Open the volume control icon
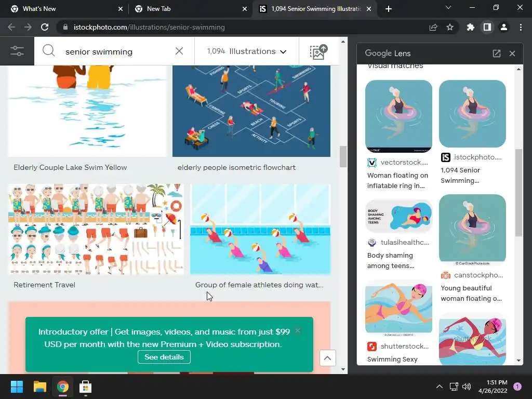The image size is (532, 399). click(x=467, y=387)
